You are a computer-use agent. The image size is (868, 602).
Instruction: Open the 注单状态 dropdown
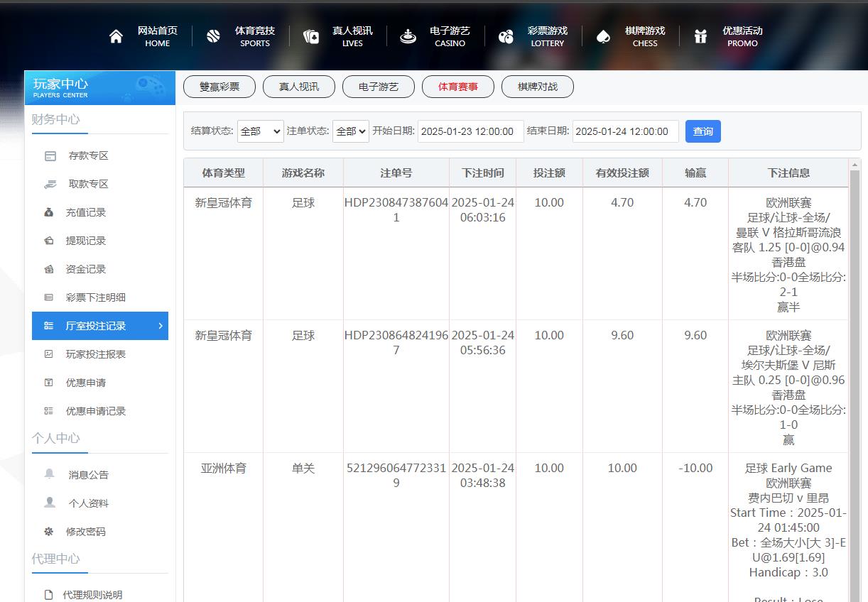pos(350,131)
